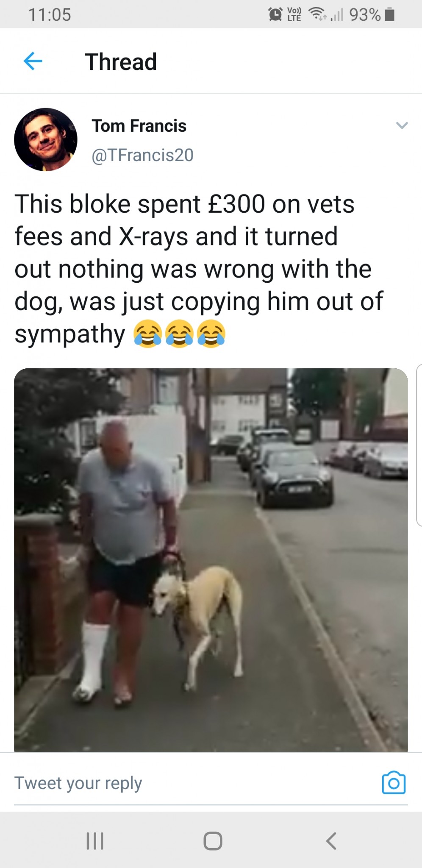422x868 pixels.
Task: Tap the alarm icon in status bar
Action: [275, 14]
